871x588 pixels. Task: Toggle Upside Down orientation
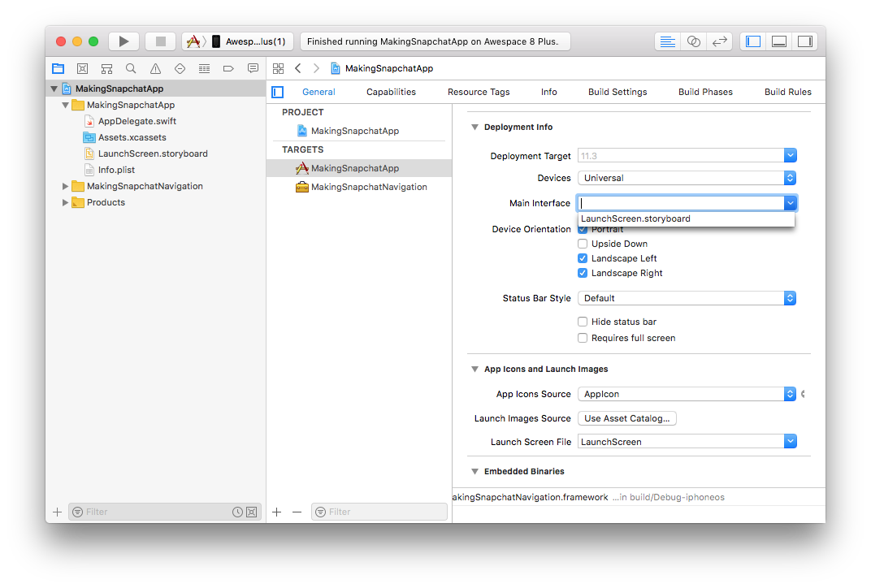click(583, 244)
